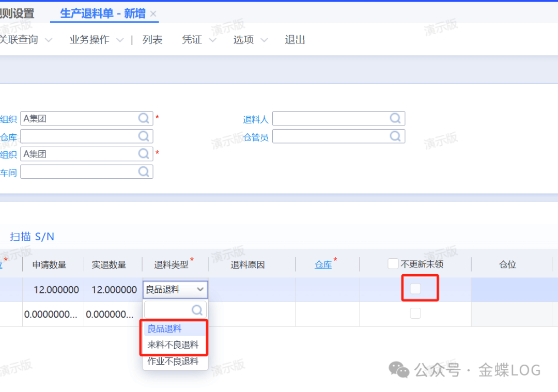Viewport: 558px width, 392px height.
Task: Toggle 不更新未领 header checkbox
Action: click(x=393, y=264)
